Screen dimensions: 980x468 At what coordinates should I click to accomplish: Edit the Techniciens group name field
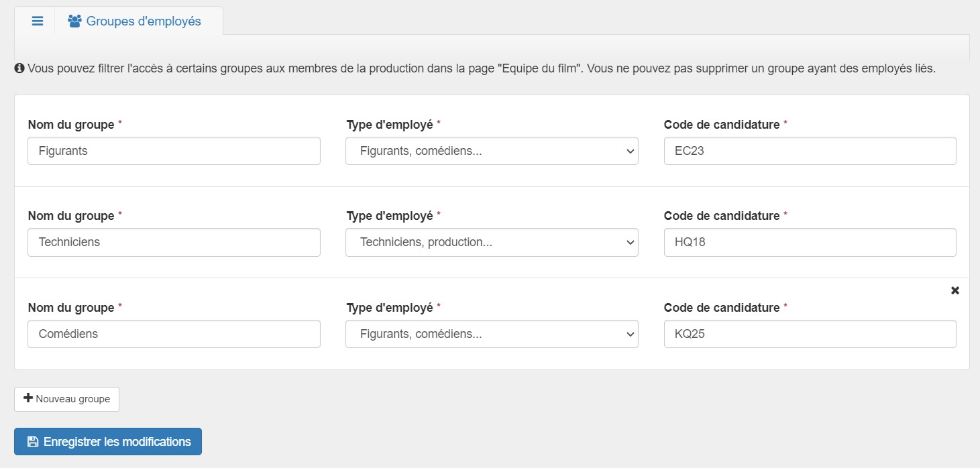click(174, 242)
